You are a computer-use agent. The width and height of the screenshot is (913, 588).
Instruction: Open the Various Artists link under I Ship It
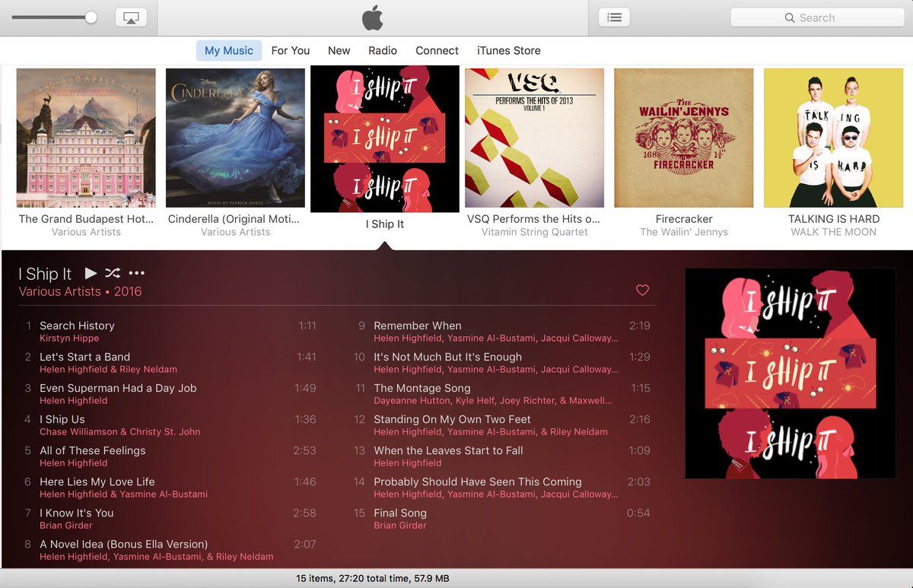[59, 291]
